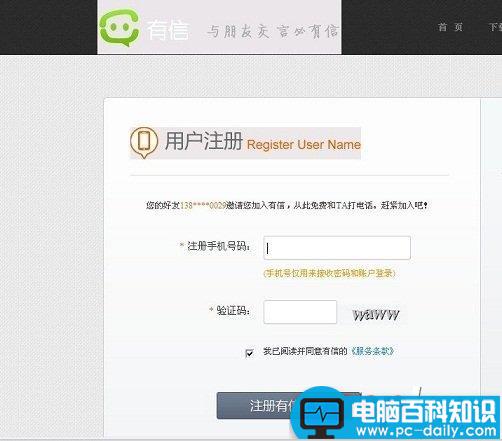Image resolution: width=502 pixels, height=441 pixels.
Task: Click the 用户注册 heading text
Action: point(203,141)
